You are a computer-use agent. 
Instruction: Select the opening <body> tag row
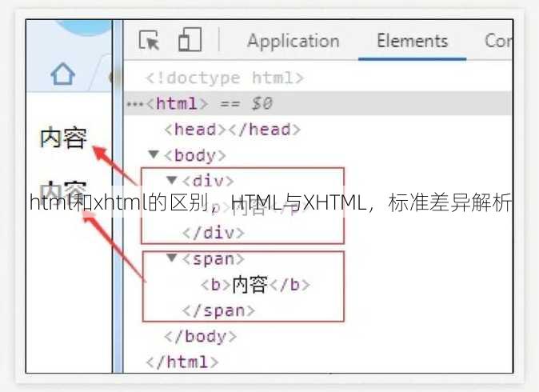tap(195, 155)
